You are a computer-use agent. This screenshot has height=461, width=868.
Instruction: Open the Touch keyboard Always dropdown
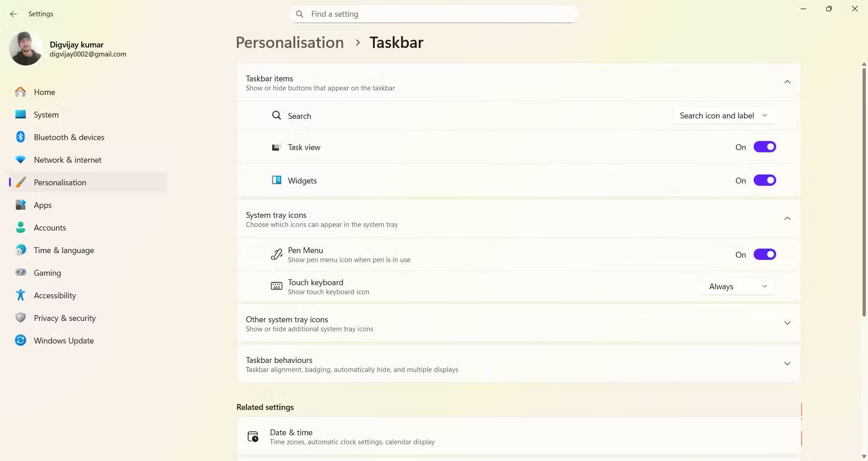tap(738, 287)
